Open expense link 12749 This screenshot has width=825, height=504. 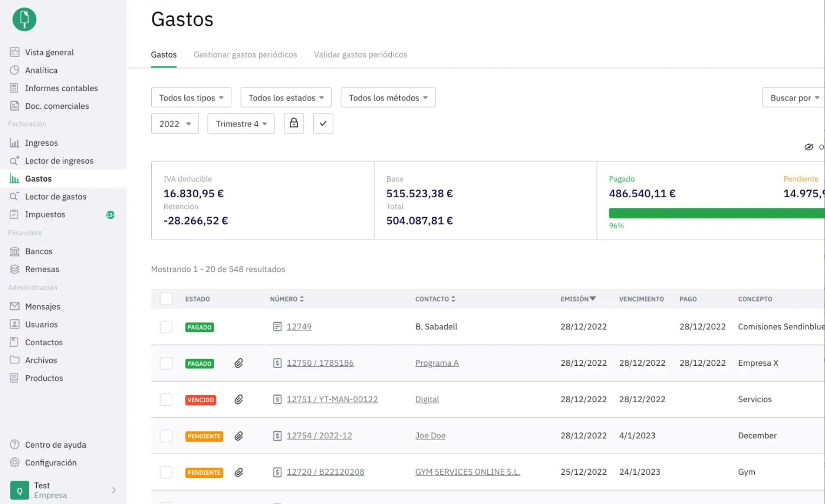[299, 327]
